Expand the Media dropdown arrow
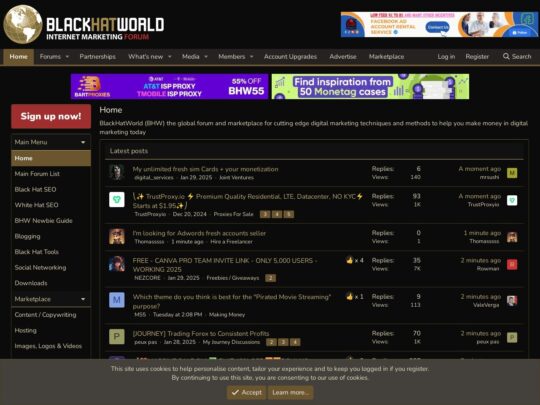 coord(206,56)
